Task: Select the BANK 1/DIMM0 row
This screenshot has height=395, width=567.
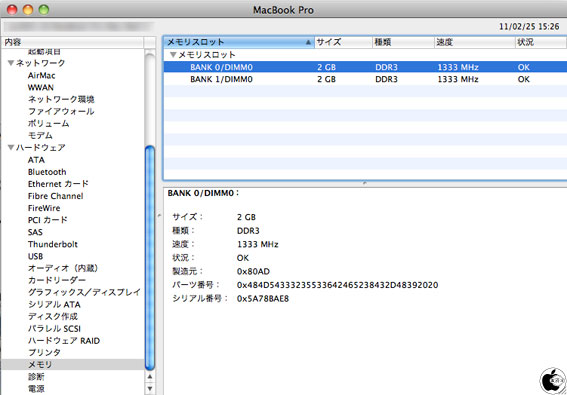Action: 365,79
